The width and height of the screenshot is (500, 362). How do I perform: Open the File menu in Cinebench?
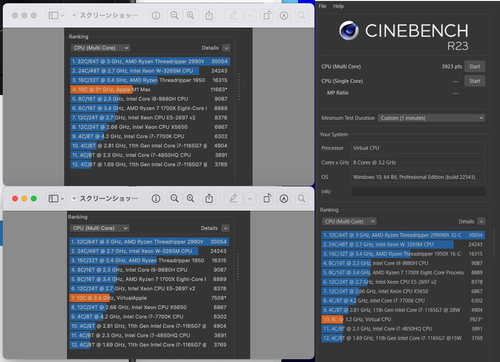pos(322,6)
